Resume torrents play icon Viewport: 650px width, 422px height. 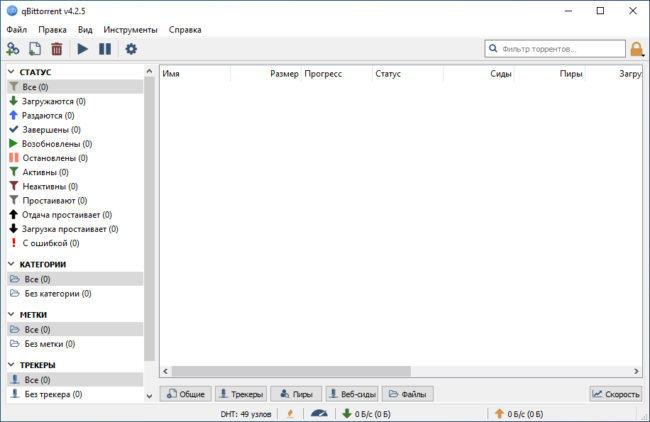coord(82,49)
